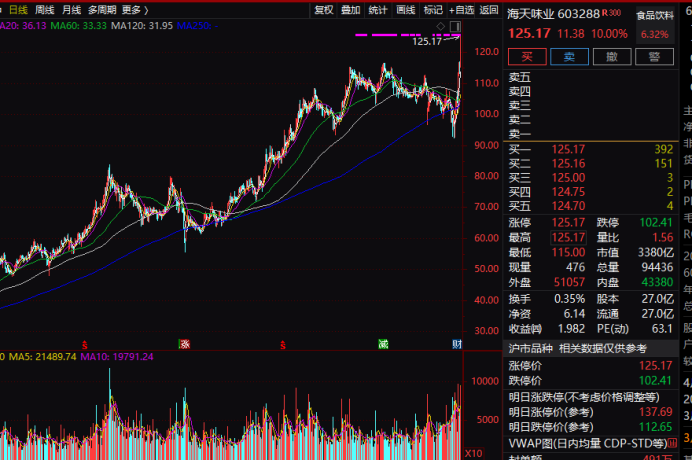Screen dimensions: 693x461
Task: Click 买一 bid price 125.17
Action: pos(568,149)
